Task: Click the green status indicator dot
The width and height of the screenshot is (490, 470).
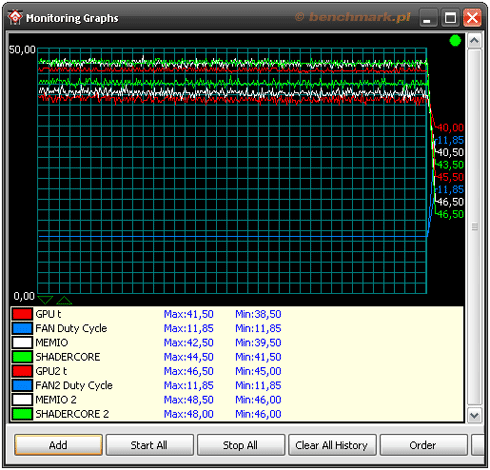Action: (455, 41)
